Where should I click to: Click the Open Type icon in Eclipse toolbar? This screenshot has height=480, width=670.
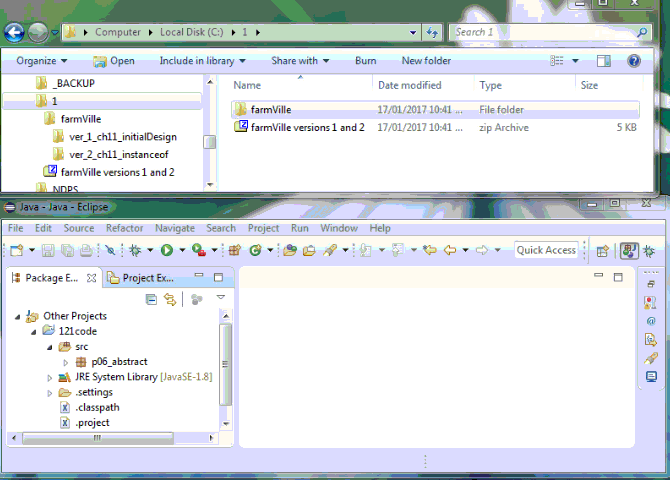pos(289,250)
